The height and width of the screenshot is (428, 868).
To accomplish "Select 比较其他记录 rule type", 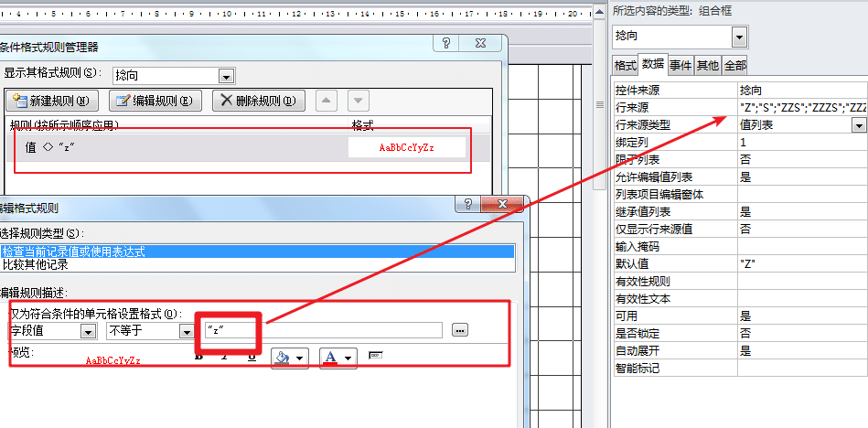I will click(x=257, y=264).
